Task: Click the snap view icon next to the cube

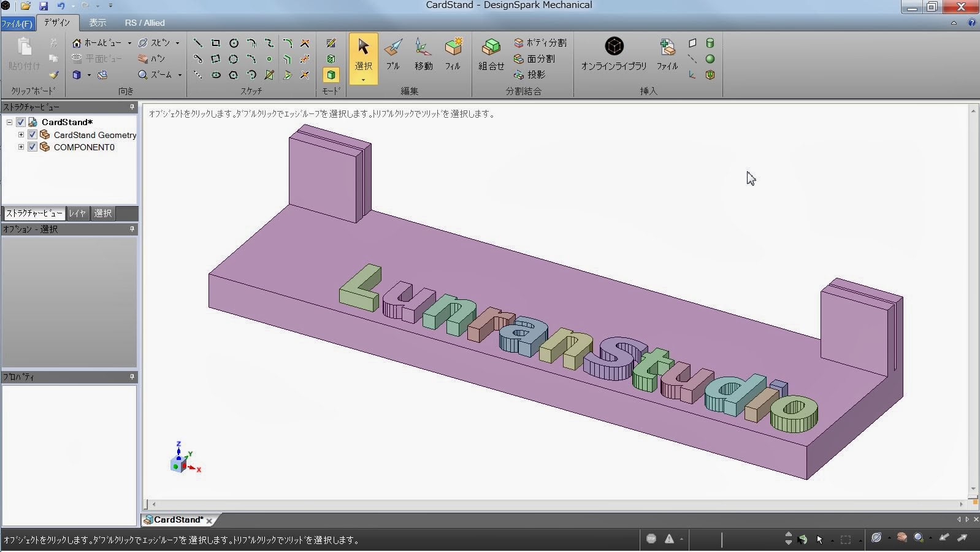Action: click(x=102, y=75)
